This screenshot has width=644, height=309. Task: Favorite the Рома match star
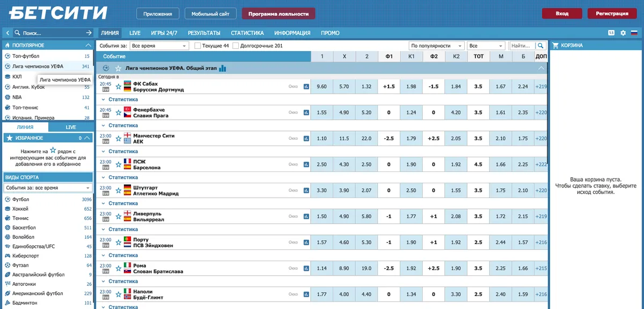pos(119,268)
